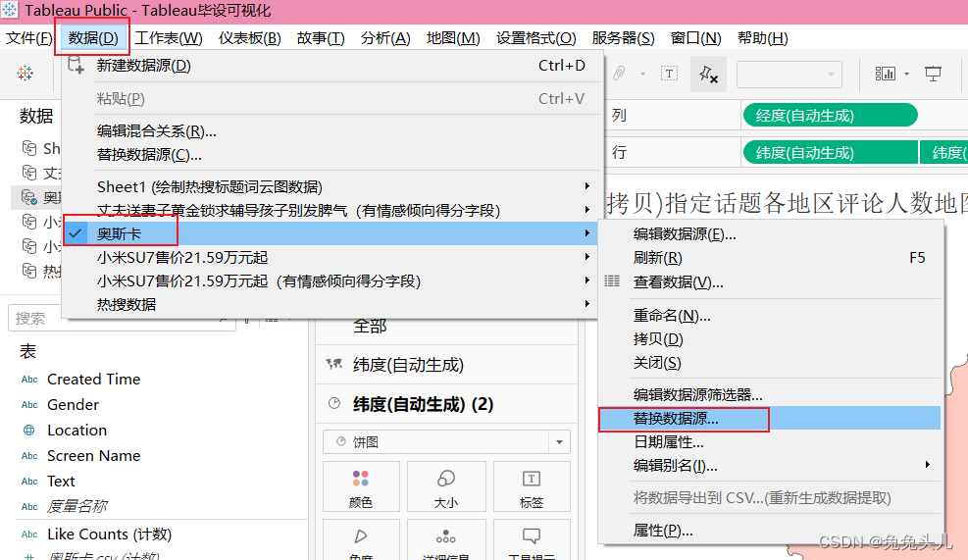The height and width of the screenshot is (560, 968).
Task: Toggle the checked 奥斯卡 data source entry
Action: (x=331, y=234)
